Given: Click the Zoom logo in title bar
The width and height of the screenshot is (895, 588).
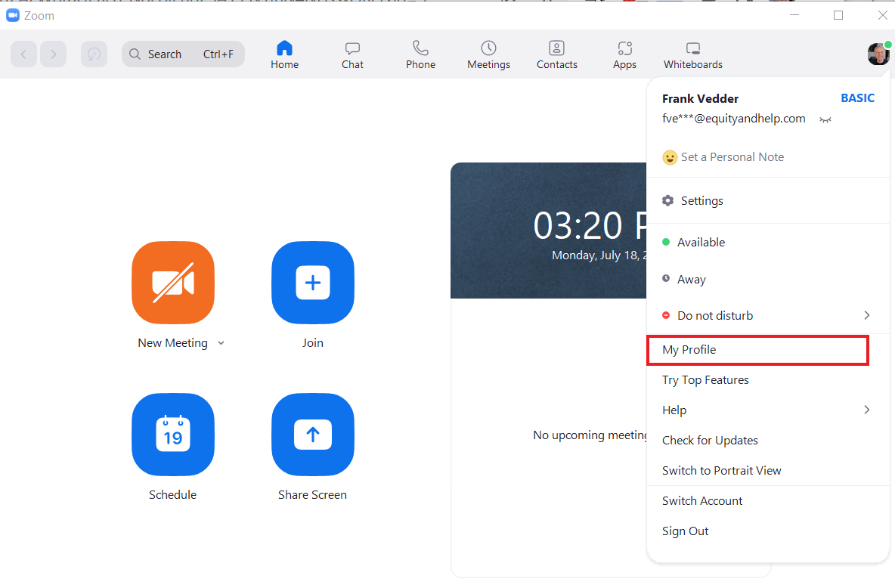Looking at the screenshot, I should coord(13,15).
